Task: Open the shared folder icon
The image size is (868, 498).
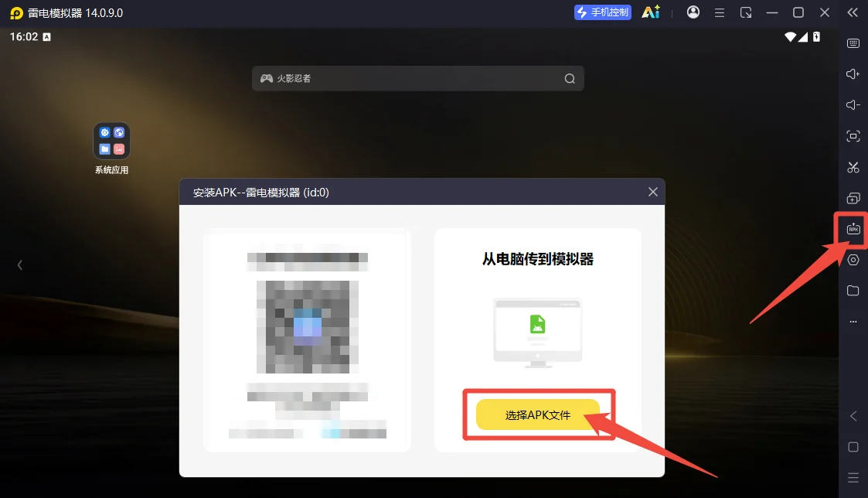Action: [853, 291]
